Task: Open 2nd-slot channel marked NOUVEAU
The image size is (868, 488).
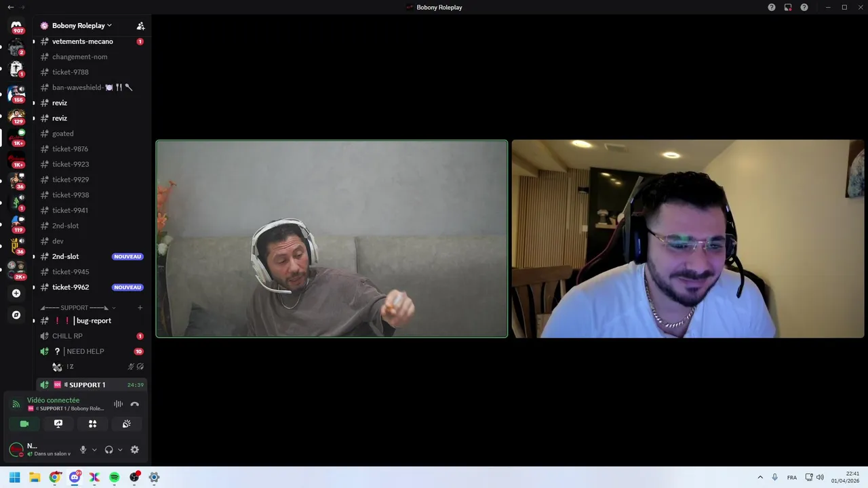Action: (x=92, y=256)
